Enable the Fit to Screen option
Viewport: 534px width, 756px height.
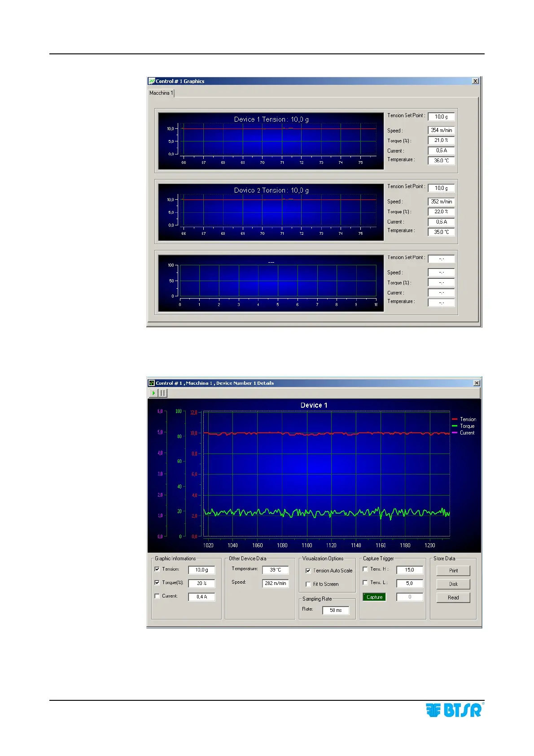[x=308, y=584]
